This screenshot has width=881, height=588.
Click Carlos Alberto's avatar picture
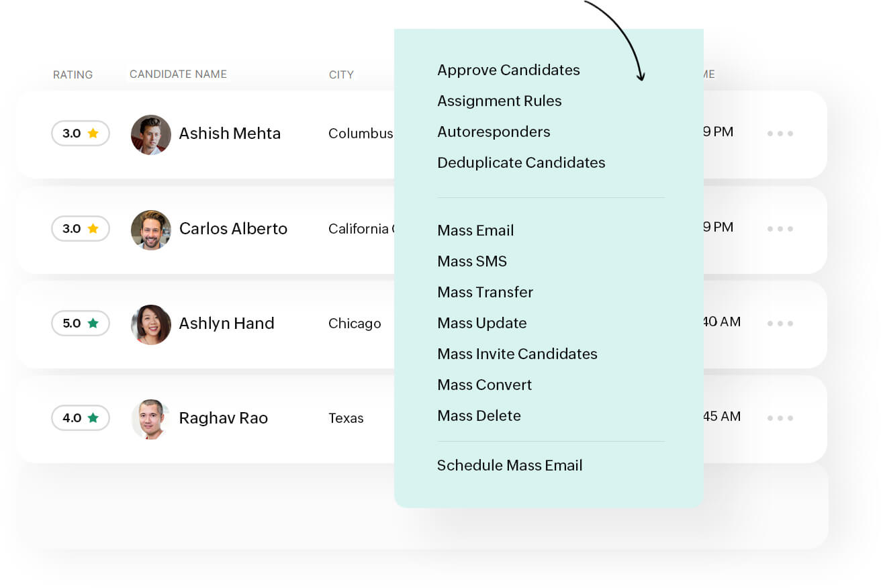[x=150, y=230]
